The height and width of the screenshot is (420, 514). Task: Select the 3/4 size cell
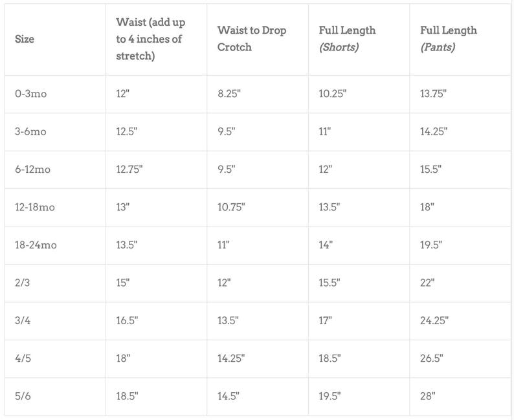[23, 320]
